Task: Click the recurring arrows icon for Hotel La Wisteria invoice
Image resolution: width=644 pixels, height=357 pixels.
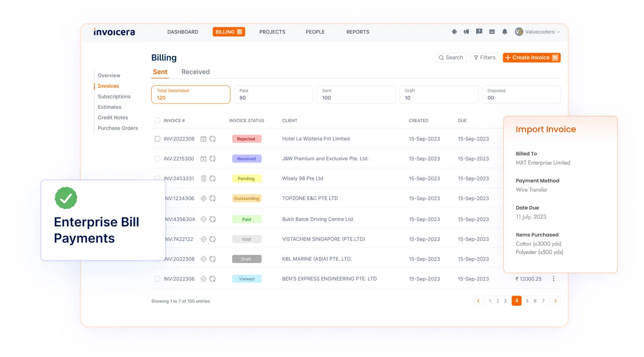Action: [x=213, y=139]
